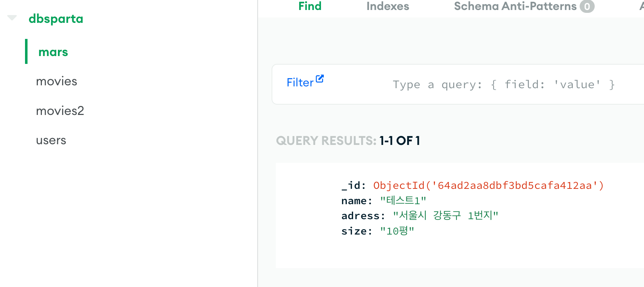Click the ObjectId value of _id
Image resolution: width=644 pixels, height=287 pixels.
[x=489, y=185]
